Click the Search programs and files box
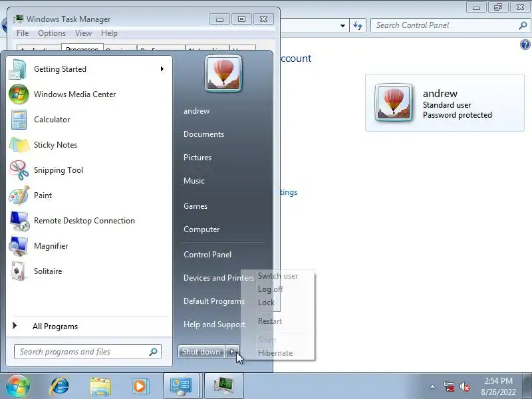Image resolution: width=532 pixels, height=399 pixels. [x=88, y=352]
